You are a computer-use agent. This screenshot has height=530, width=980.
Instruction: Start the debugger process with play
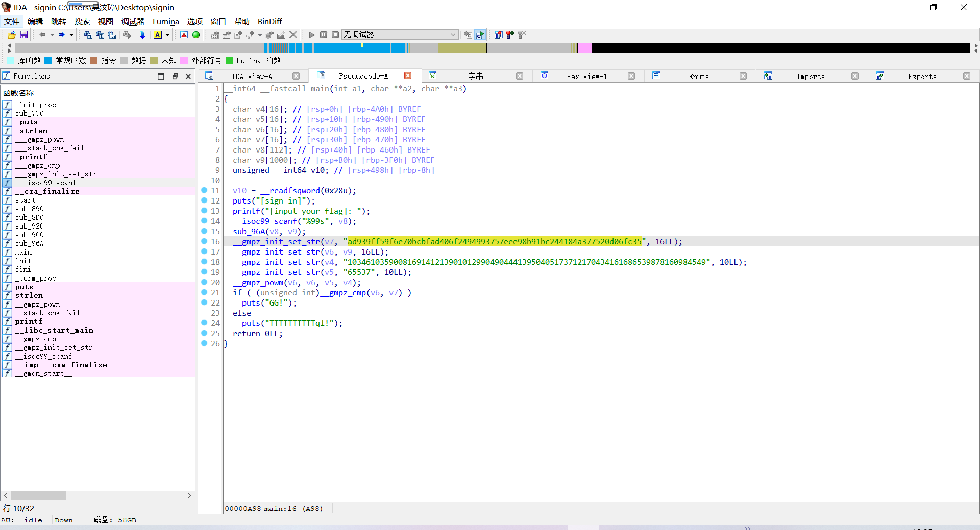[312, 35]
